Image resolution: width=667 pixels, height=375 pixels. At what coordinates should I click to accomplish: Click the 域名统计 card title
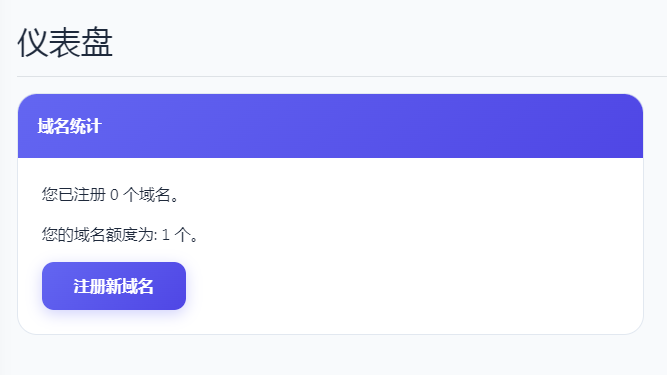coord(69,126)
